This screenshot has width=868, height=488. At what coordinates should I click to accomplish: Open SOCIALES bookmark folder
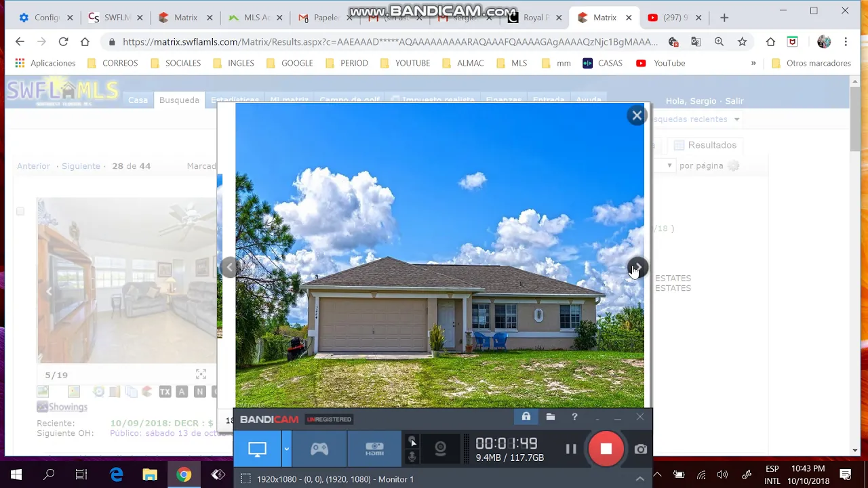point(176,63)
